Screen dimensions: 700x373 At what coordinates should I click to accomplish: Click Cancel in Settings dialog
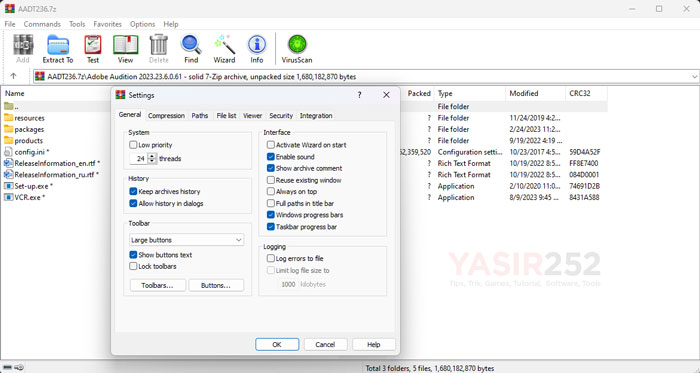coord(325,344)
